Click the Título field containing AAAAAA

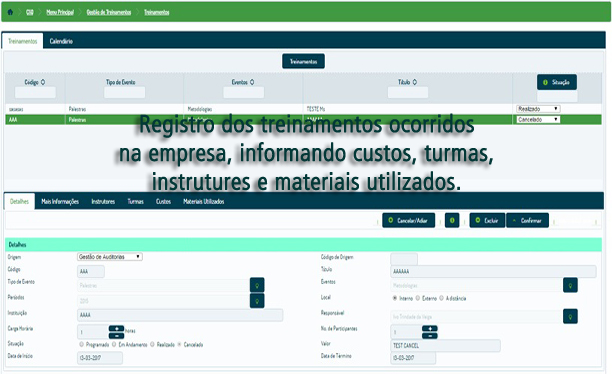tap(493, 271)
